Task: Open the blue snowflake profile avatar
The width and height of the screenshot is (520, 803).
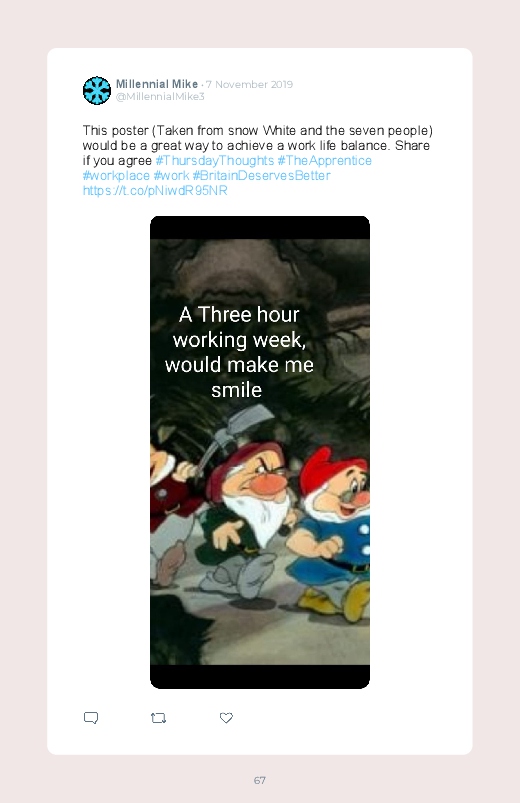Action: tap(97, 91)
